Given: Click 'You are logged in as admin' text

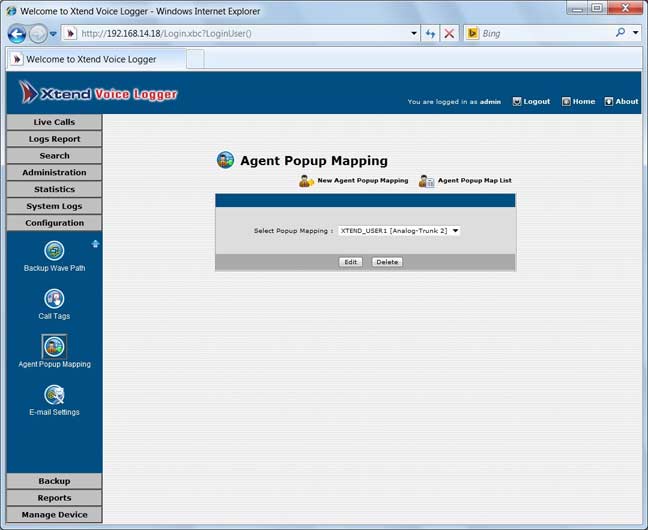Looking at the screenshot, I should (x=454, y=102).
